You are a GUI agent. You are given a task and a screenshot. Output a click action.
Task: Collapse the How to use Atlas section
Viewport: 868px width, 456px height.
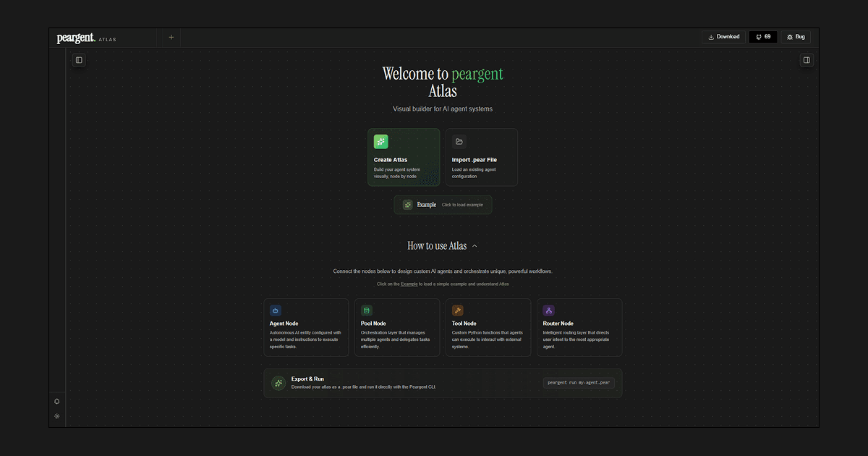tap(475, 245)
